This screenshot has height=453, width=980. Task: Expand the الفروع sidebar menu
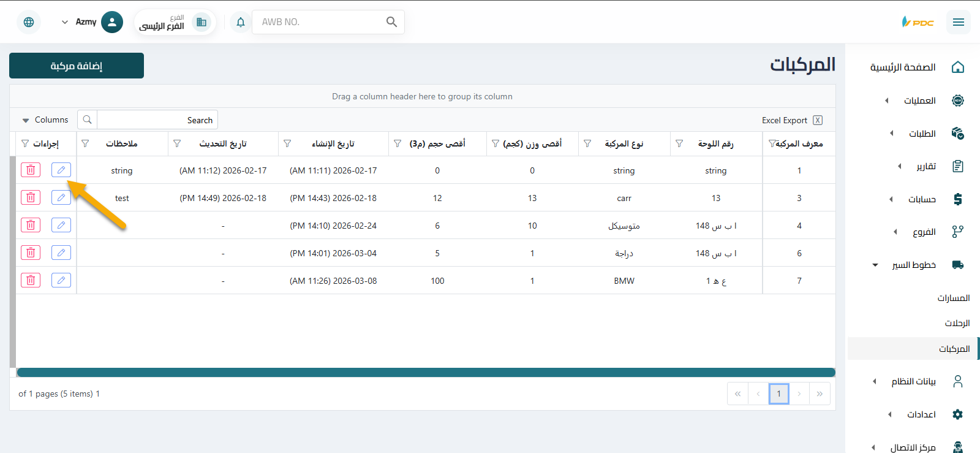895,232
